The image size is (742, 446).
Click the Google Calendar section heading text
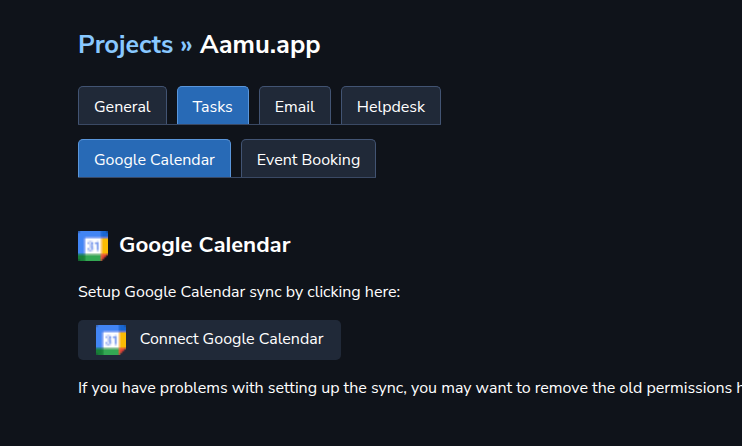(x=204, y=245)
